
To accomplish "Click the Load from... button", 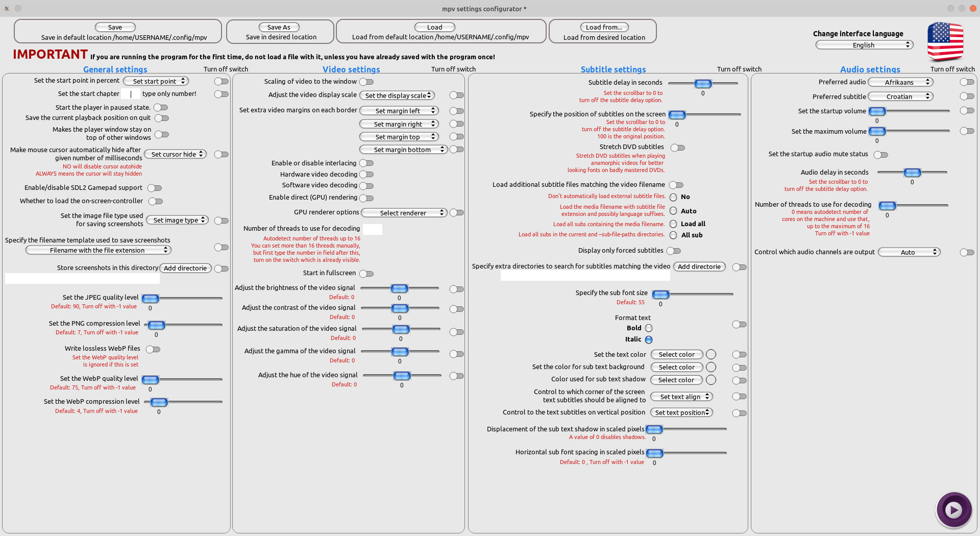I will 604,27.
